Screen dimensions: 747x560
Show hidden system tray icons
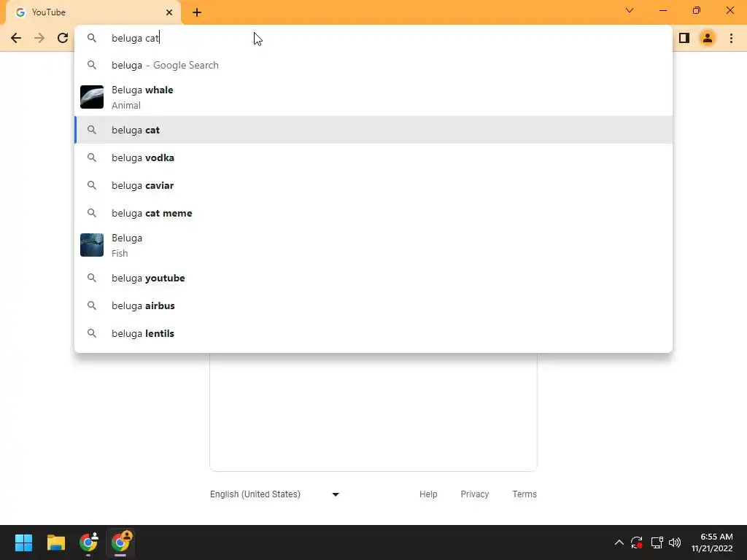pyautogui.click(x=619, y=542)
